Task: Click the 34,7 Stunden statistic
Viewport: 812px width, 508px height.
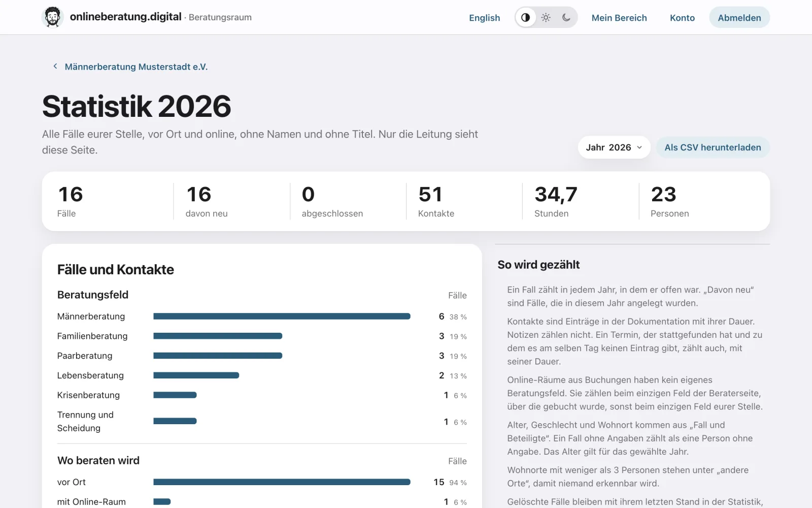Action: coord(556,201)
